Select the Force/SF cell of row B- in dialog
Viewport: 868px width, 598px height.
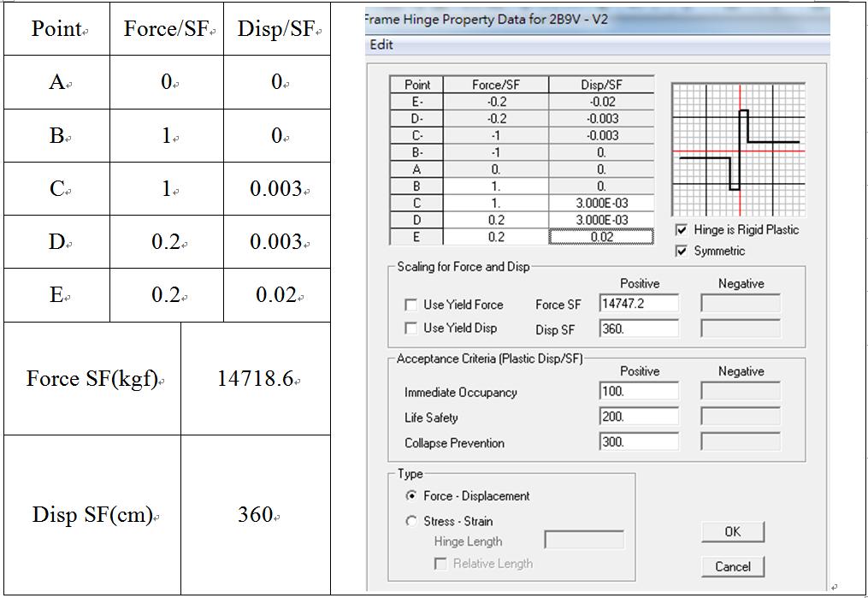pos(496,153)
